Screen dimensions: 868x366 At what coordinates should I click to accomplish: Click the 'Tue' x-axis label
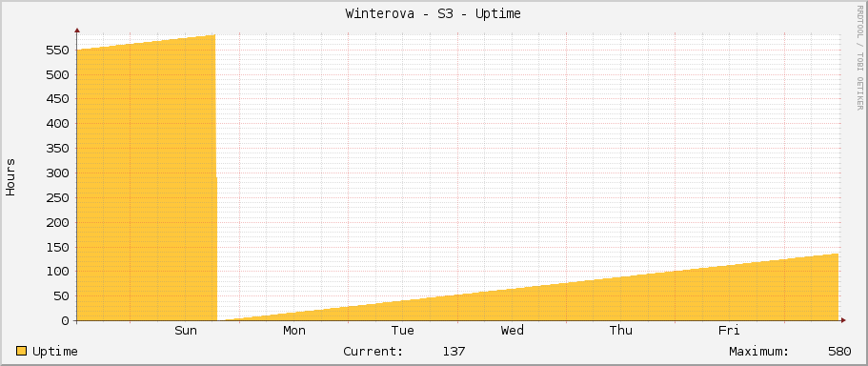tap(402, 331)
